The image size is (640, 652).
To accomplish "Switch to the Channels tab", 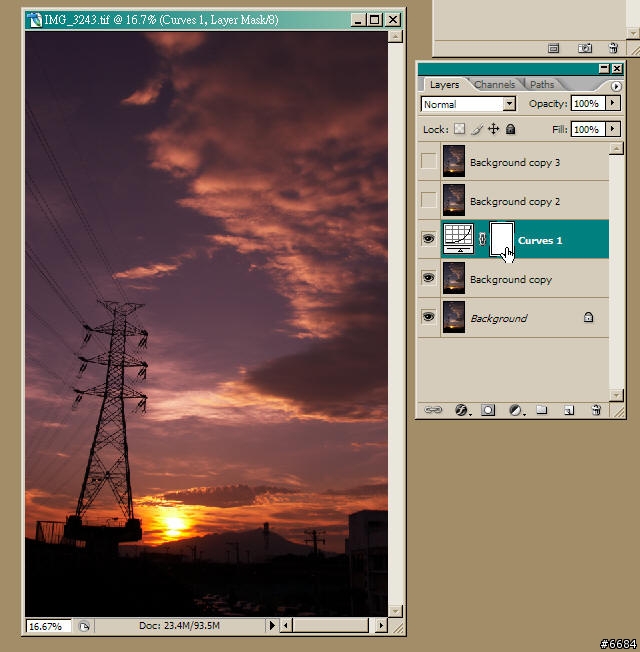I will tap(494, 84).
